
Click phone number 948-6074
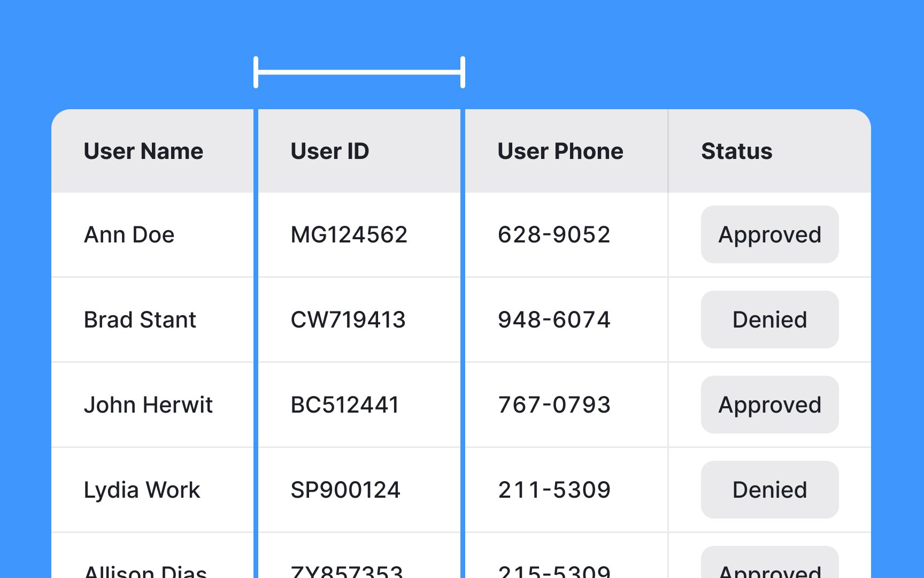coord(554,320)
